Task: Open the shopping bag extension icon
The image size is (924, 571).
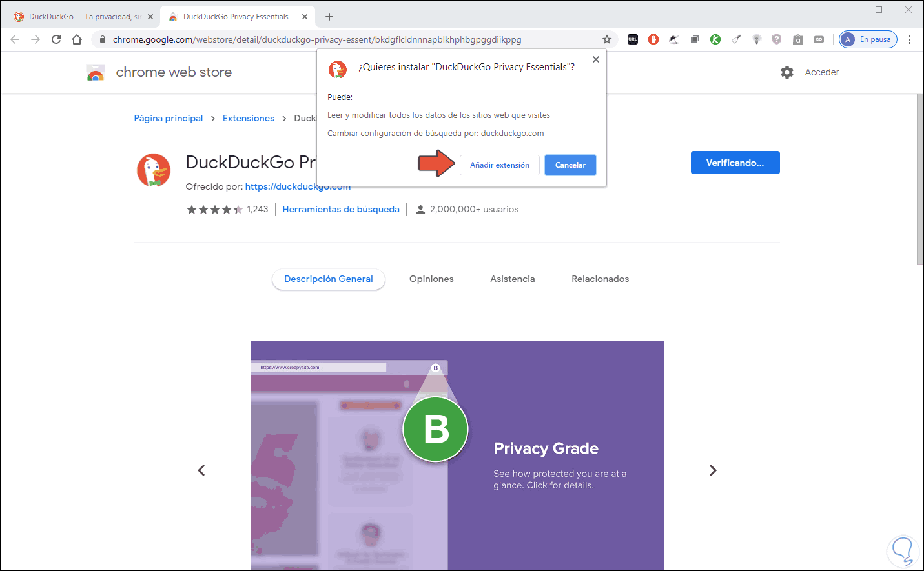Action: point(798,39)
